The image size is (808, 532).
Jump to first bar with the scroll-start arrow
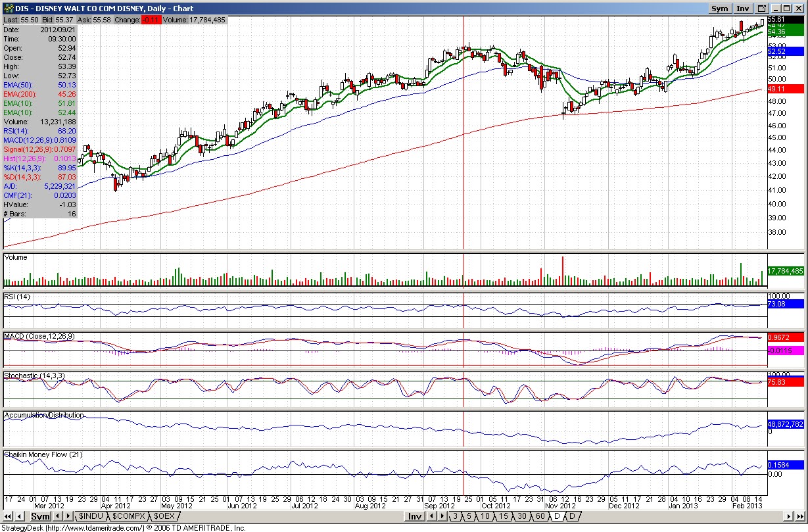pyautogui.click(x=7, y=516)
